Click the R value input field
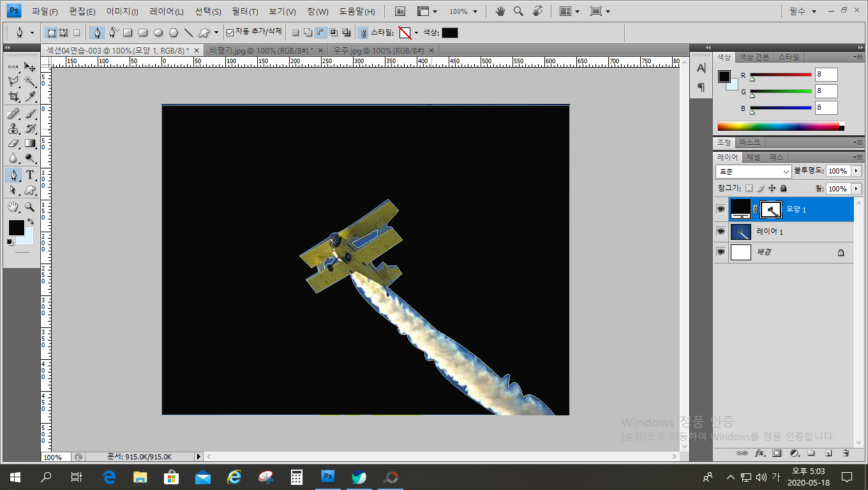Viewport: 868px width, 490px height. pos(826,75)
